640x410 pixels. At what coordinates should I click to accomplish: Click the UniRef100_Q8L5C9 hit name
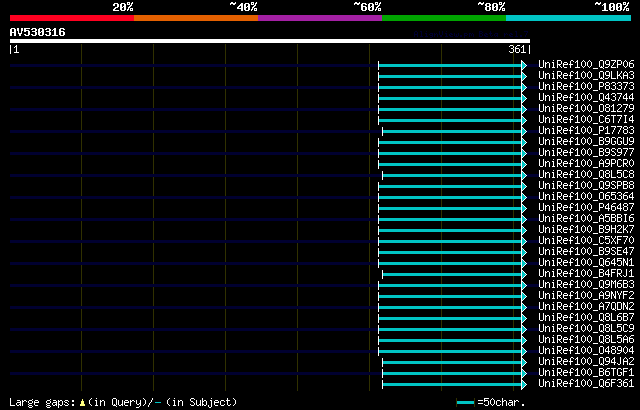click(x=586, y=329)
